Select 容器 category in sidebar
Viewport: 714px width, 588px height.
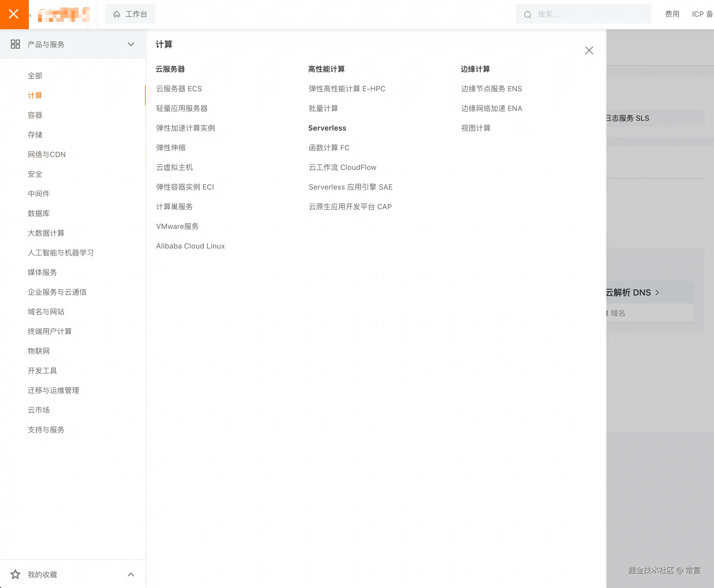(x=35, y=115)
